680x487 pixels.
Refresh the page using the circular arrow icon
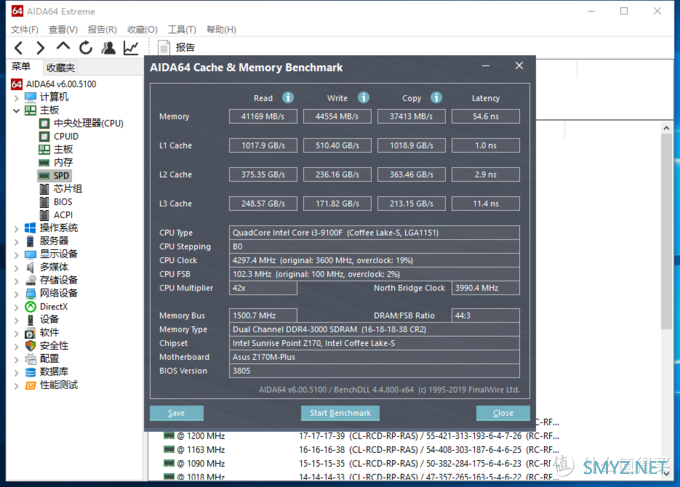pyautogui.click(x=86, y=48)
